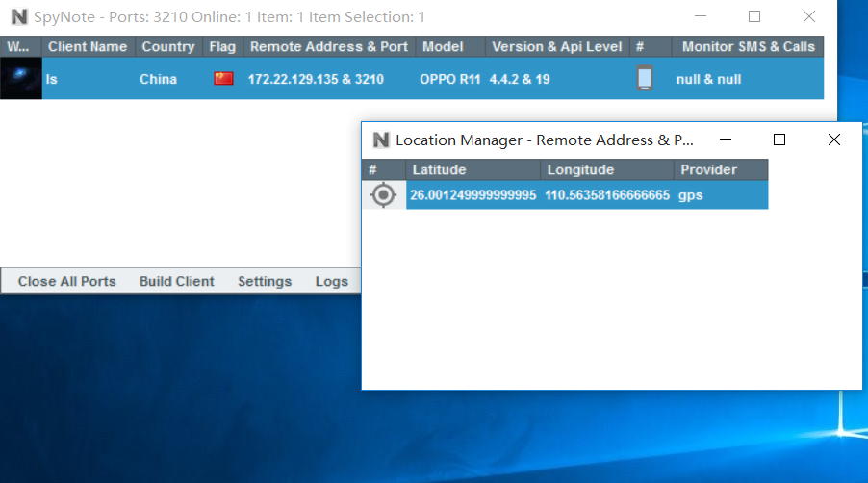The width and height of the screenshot is (868, 483).
Task: Sort by Country column header
Action: click(169, 46)
